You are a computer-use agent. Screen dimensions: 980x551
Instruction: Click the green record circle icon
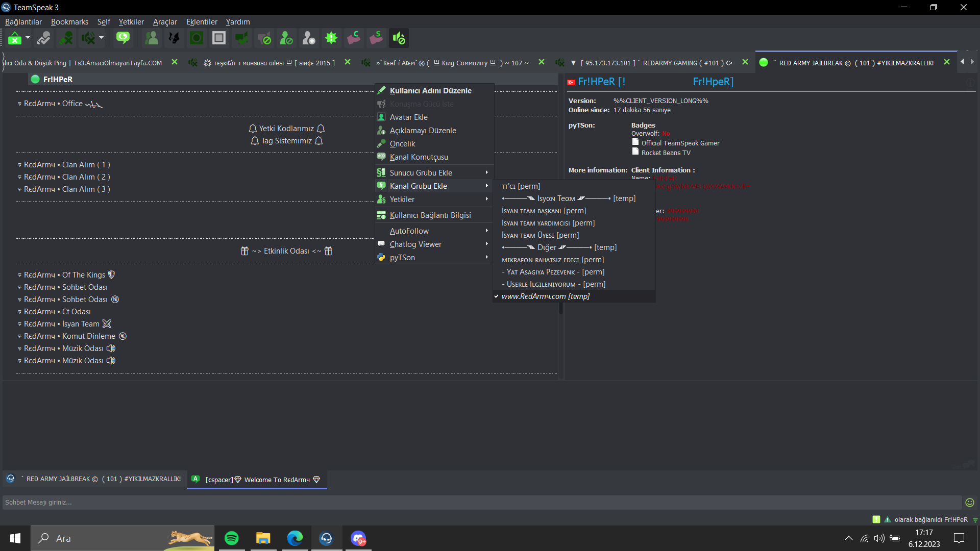pos(197,38)
